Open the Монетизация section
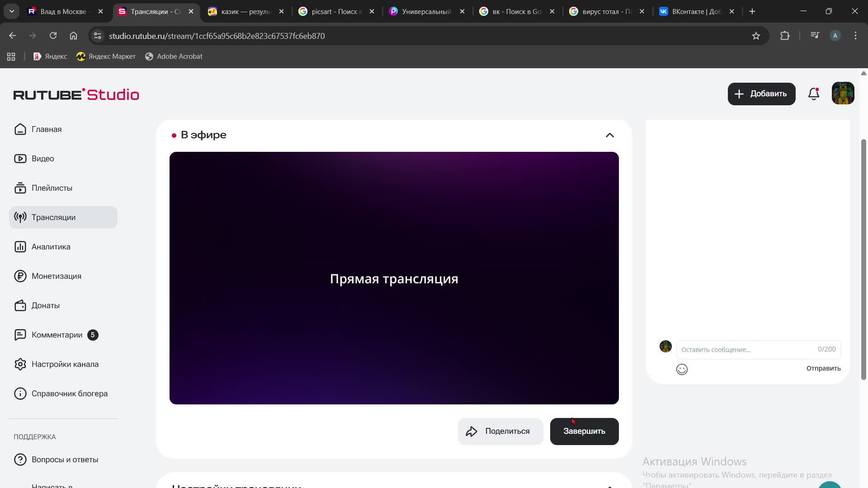Screen dimensions: 868x488 pyautogui.click(x=57, y=276)
